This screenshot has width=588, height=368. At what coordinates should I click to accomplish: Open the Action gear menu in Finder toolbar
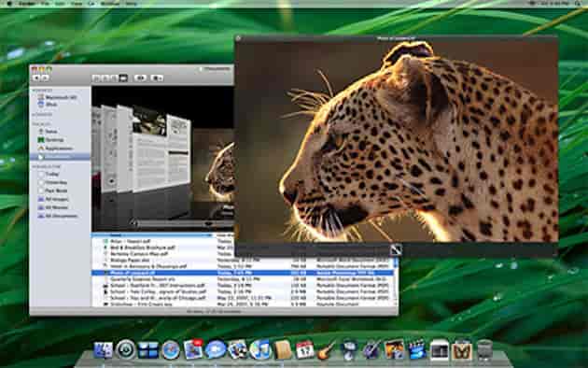point(157,78)
